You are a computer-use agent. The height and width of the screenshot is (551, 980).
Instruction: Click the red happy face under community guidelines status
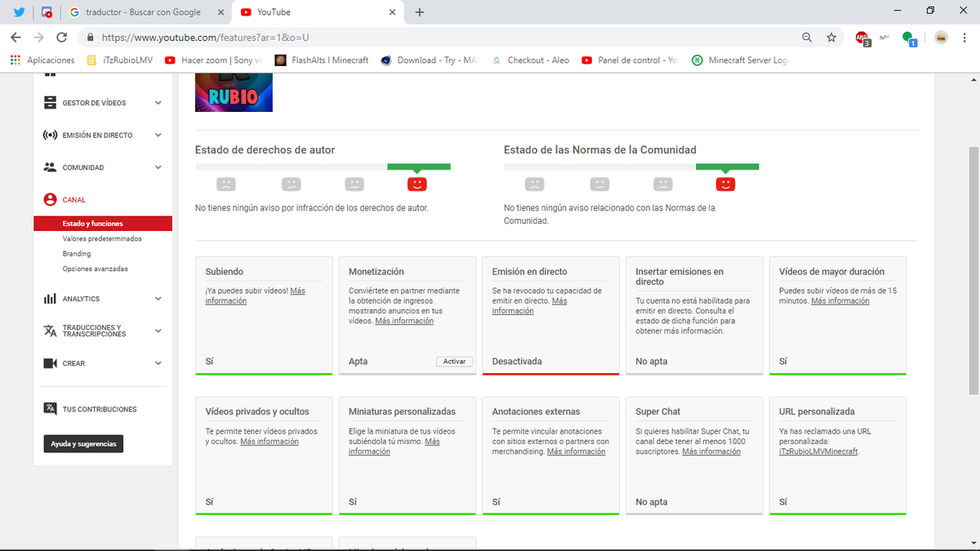(x=725, y=184)
